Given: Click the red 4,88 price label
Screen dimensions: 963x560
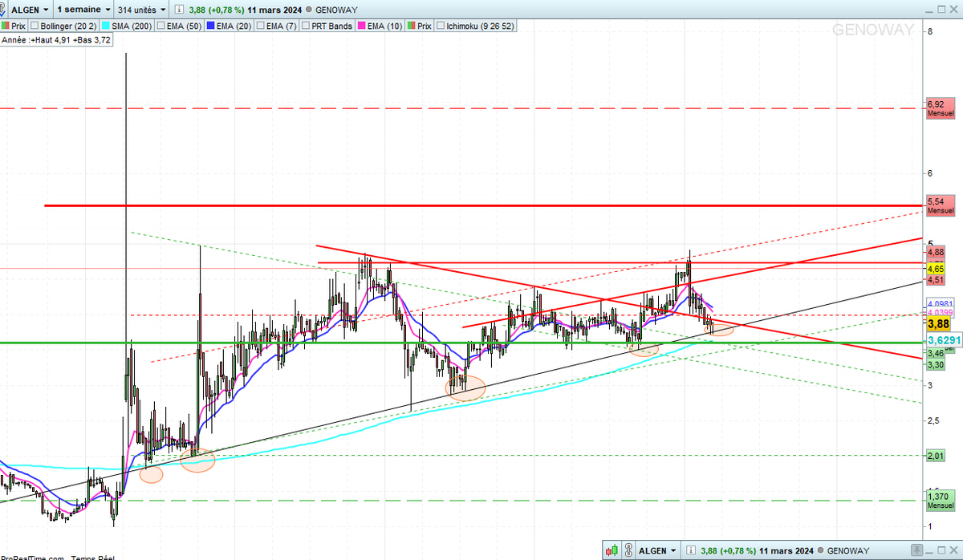Looking at the screenshot, I should (x=935, y=252).
